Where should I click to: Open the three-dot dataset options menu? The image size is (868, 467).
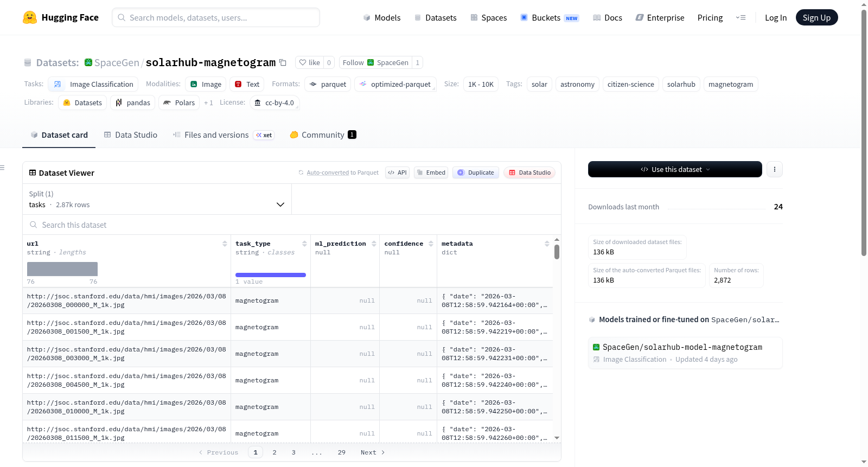[x=775, y=169]
